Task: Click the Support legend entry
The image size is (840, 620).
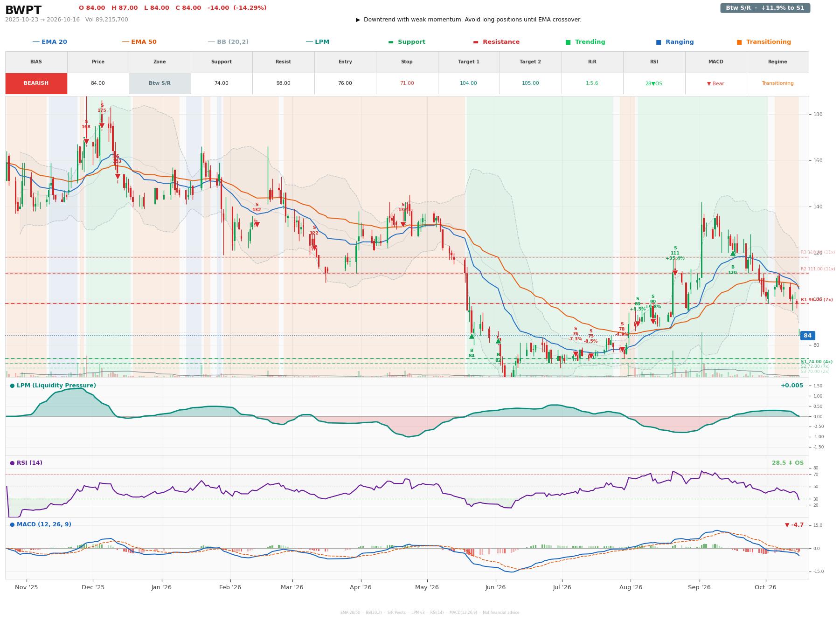Action: (407, 42)
